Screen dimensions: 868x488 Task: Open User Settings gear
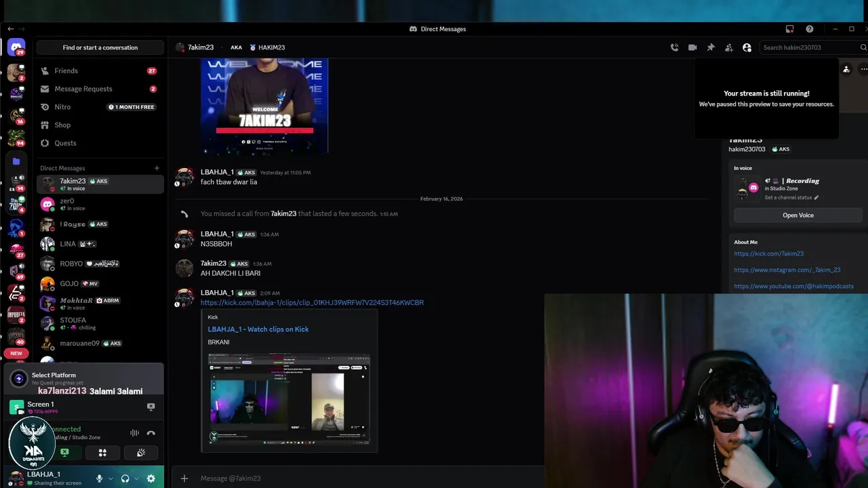pos(151,479)
